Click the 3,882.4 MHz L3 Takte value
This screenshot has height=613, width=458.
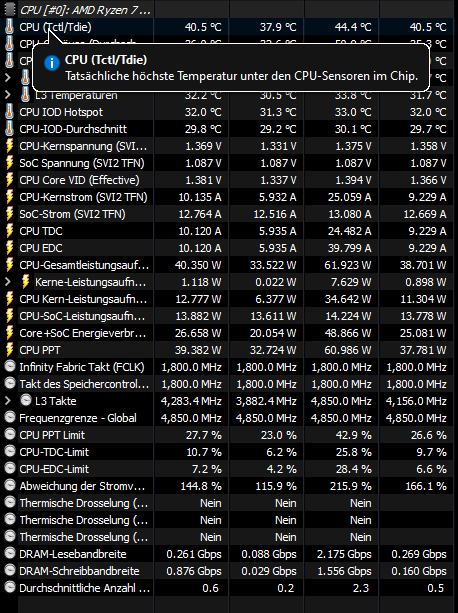(266, 401)
